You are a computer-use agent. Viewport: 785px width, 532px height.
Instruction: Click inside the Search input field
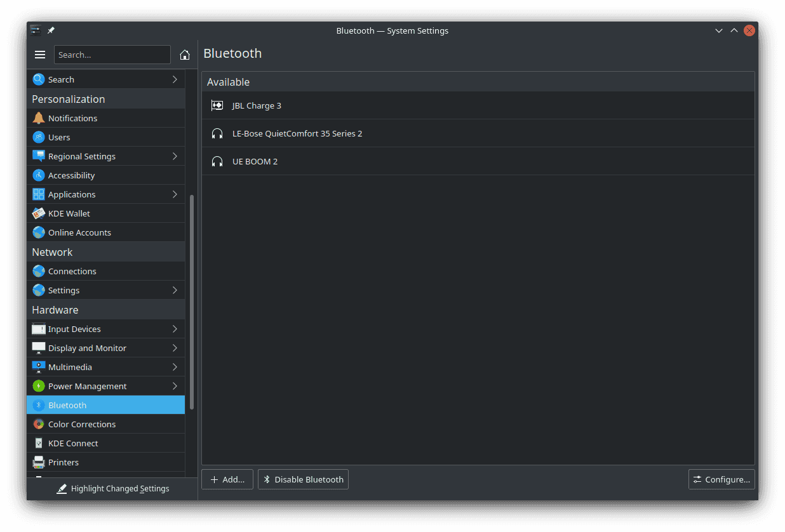click(x=112, y=55)
